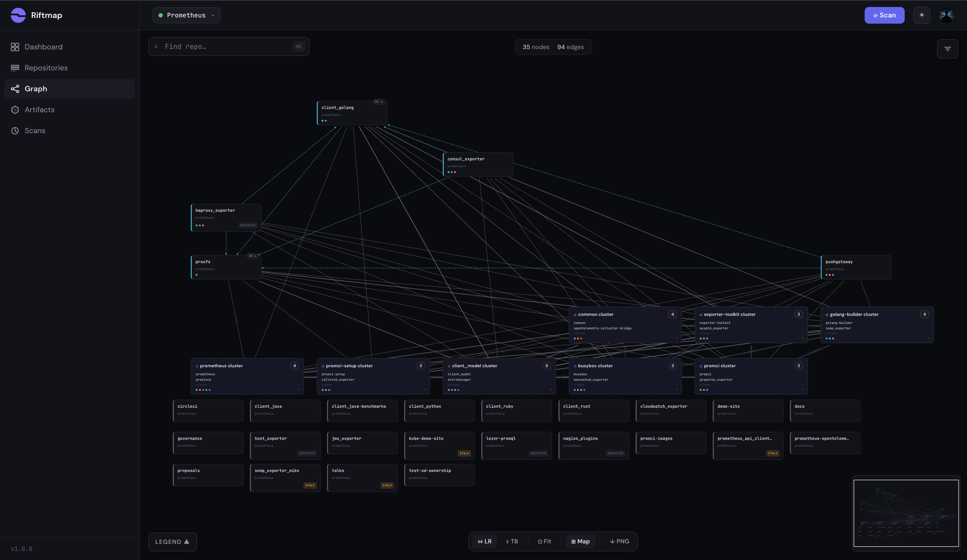Select the proposals repo node

(x=208, y=475)
